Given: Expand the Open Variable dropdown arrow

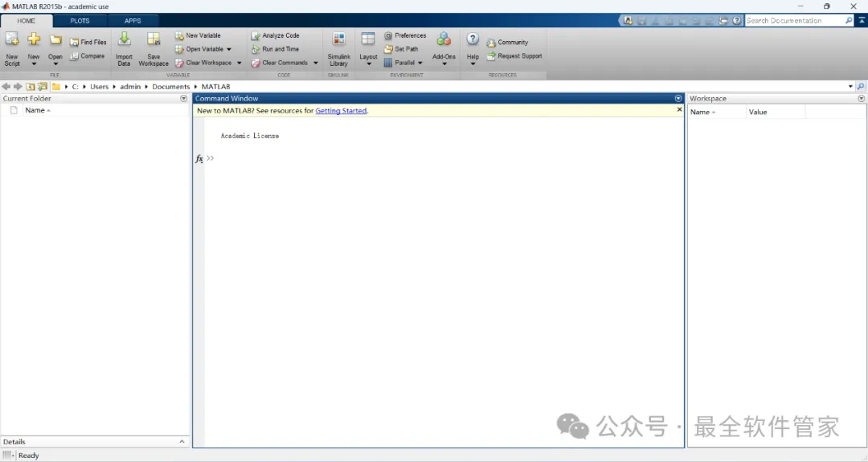Looking at the screenshot, I should point(229,49).
